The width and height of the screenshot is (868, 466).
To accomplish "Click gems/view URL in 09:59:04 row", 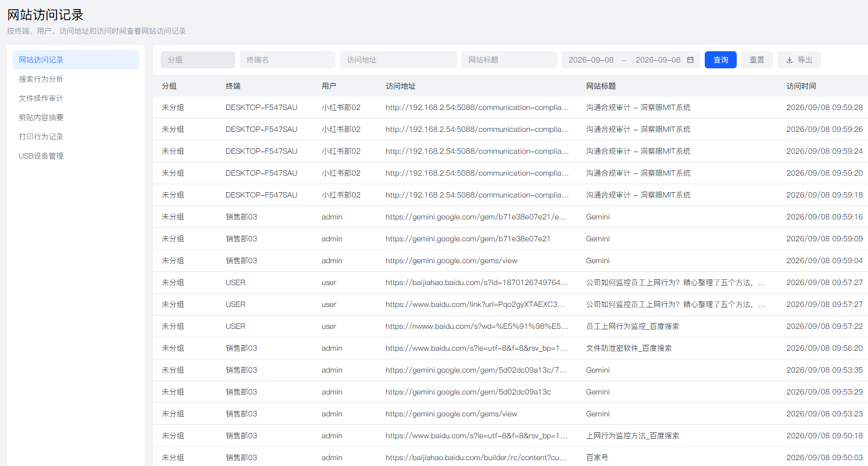I will (451, 260).
